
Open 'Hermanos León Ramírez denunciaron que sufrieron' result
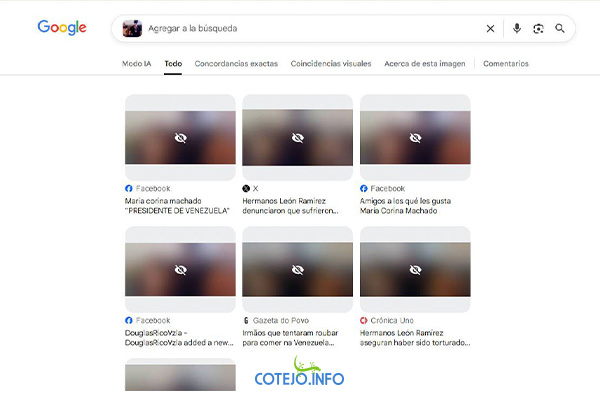(x=290, y=206)
